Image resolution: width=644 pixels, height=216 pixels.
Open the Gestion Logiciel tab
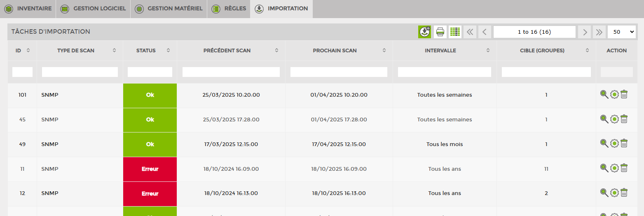click(x=93, y=9)
